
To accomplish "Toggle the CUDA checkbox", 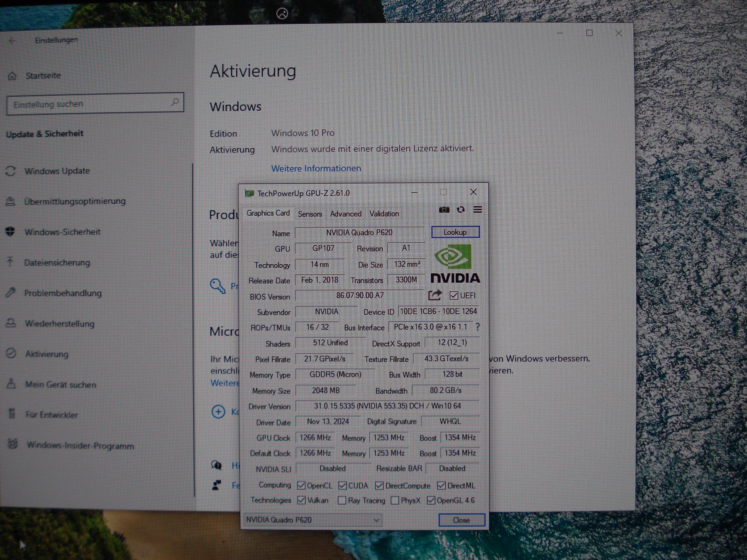I will tap(342, 486).
